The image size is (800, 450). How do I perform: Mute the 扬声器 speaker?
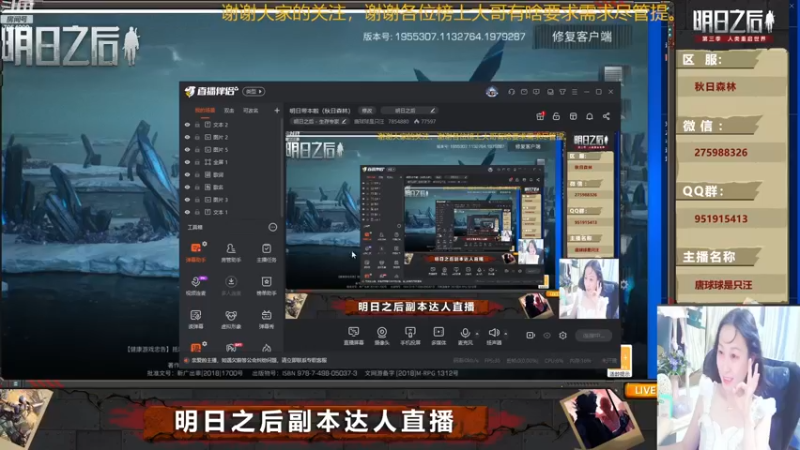click(x=493, y=336)
